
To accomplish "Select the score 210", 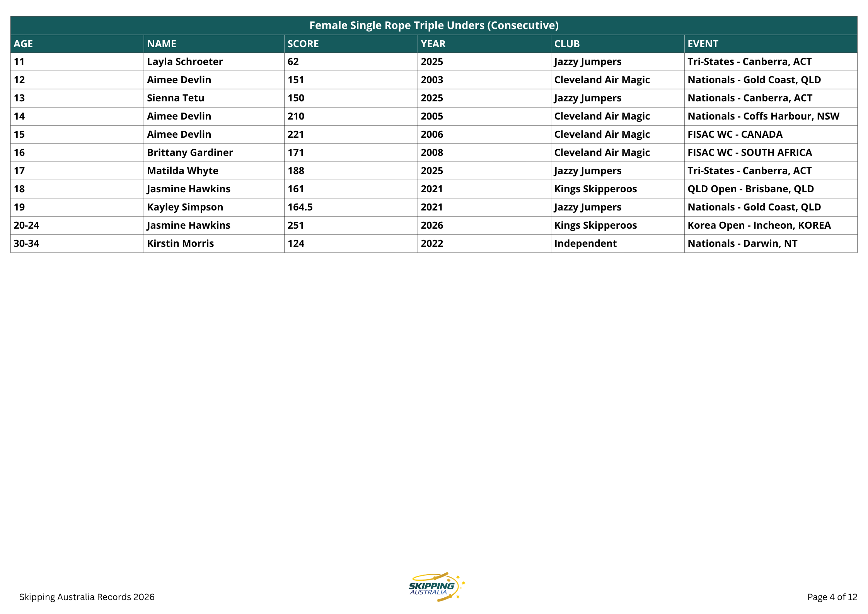I will point(296,116).
